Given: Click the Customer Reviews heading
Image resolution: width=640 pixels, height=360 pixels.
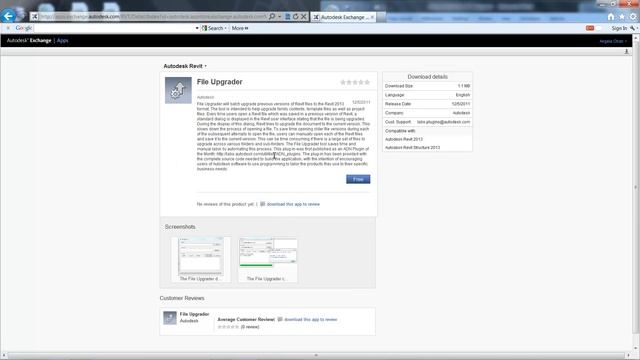Looking at the screenshot, I should (182, 298).
